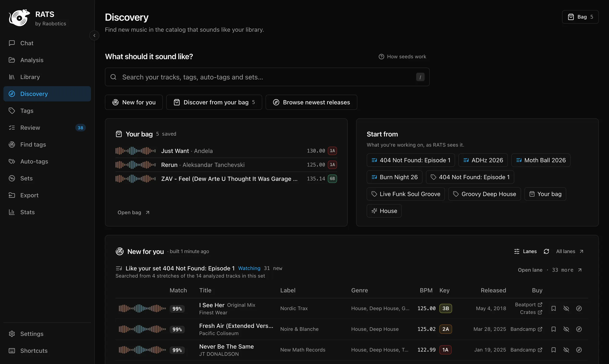The image size is (609, 364).
Task: Go to Analysis in the sidebar
Action: 47,60
